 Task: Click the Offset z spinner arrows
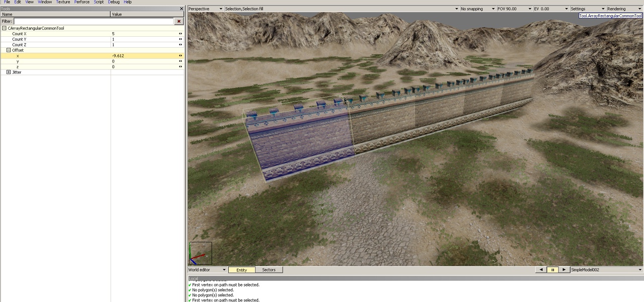tap(181, 66)
